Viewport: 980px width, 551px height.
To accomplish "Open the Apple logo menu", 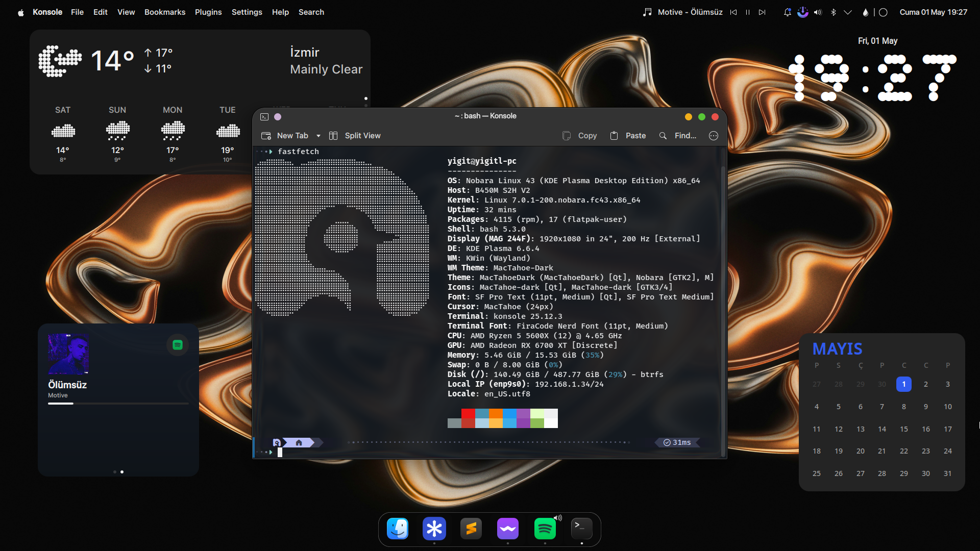I will 21,12.
